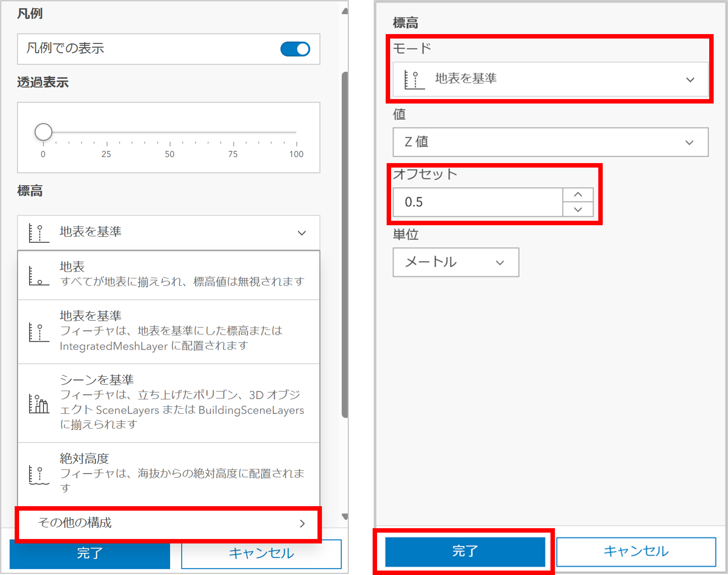The height and width of the screenshot is (575, 728).
Task: Select the シーンを基準 elevation option
Action: tap(168, 403)
